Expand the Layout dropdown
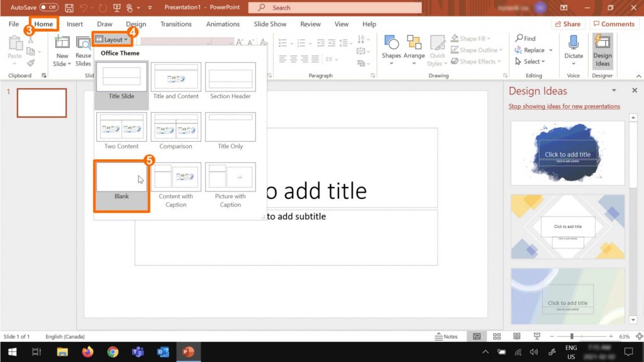The height and width of the screenshot is (362, 644). pyautogui.click(x=112, y=40)
